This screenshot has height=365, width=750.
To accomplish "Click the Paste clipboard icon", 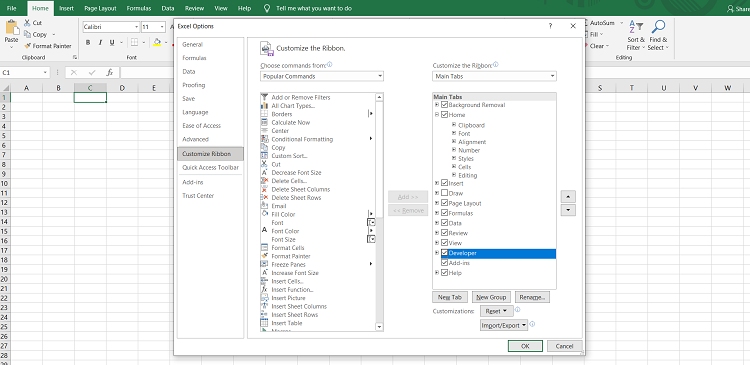I will point(11,27).
